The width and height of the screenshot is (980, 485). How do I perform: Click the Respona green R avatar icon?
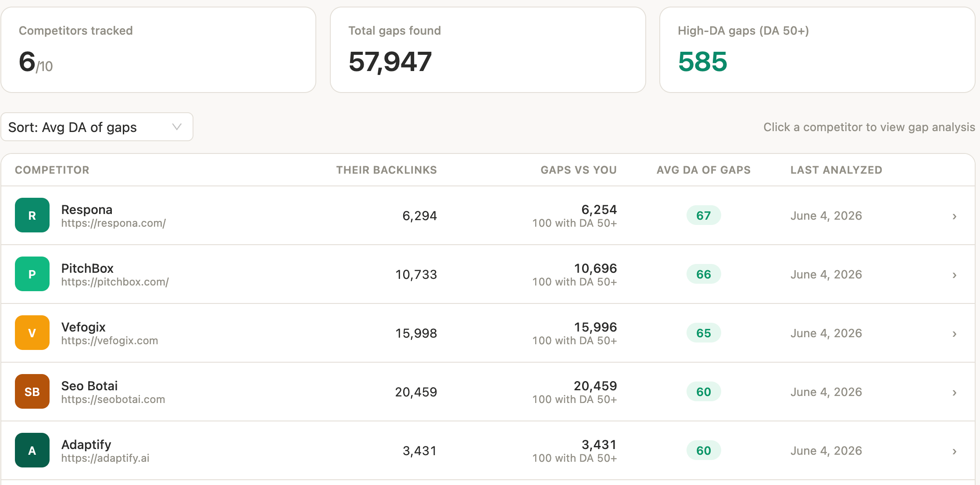coord(32,215)
